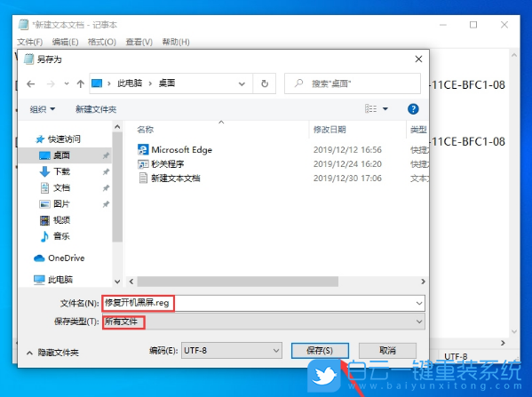Click the Microsoft Edge file icon
Viewport: 532px width, 397px height.
pyautogui.click(x=143, y=149)
